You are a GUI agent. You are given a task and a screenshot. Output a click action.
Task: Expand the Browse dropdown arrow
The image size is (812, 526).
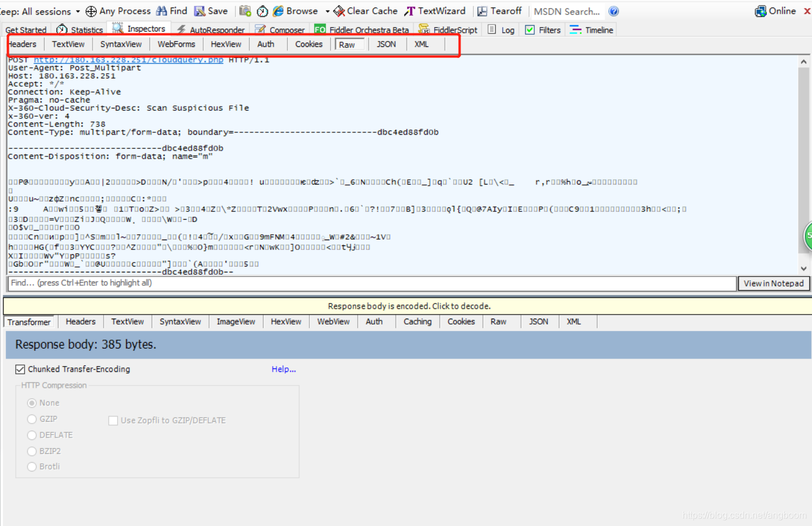[326, 11]
